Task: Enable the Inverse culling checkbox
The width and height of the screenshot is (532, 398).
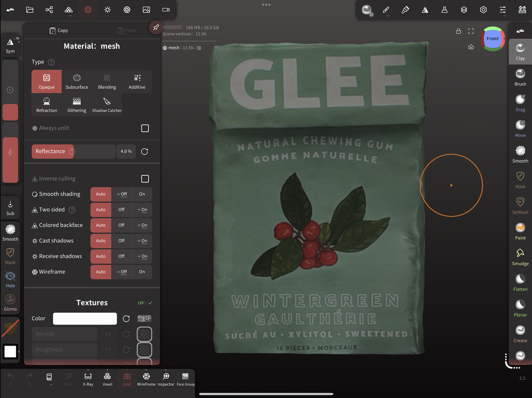Action: click(x=145, y=179)
